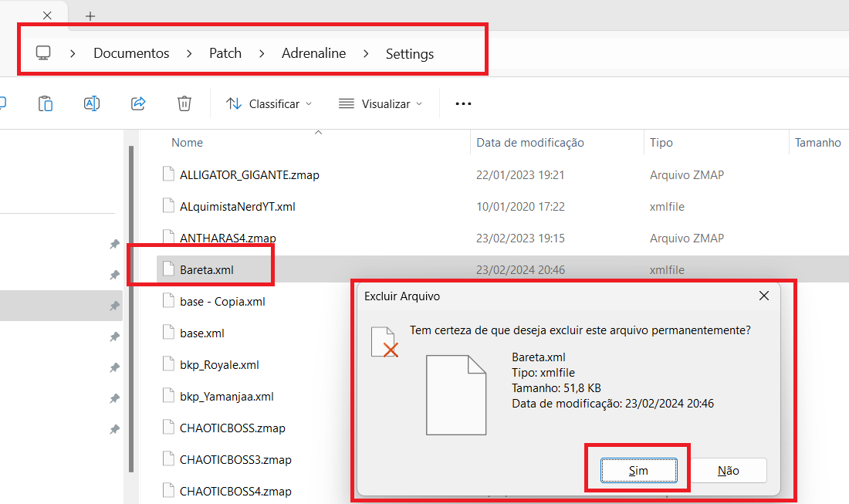Click chevron between Patch and Adrenaline

pos(262,53)
